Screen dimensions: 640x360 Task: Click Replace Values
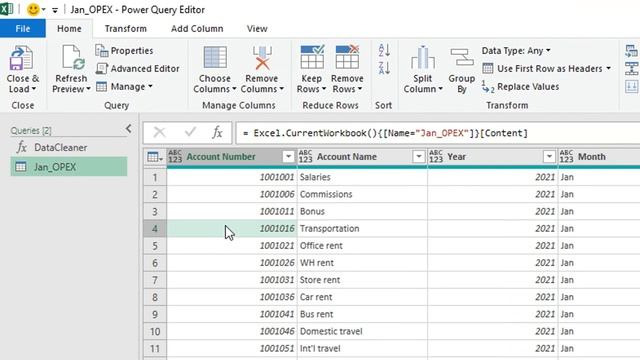point(520,87)
